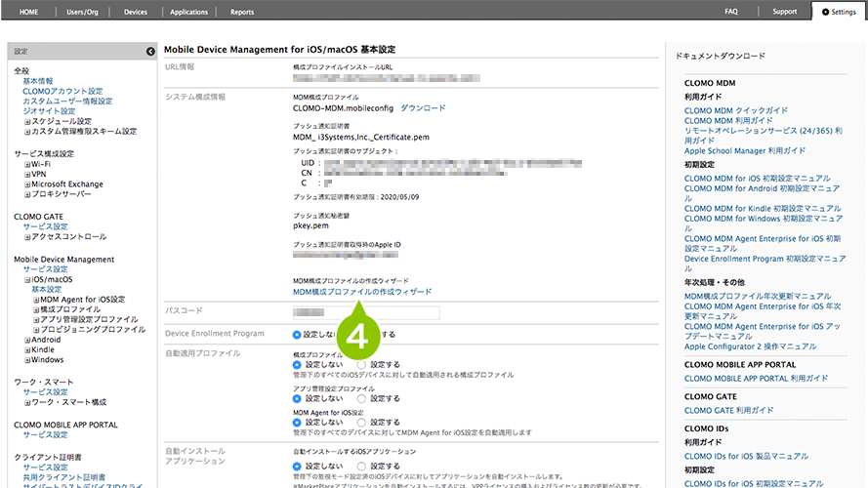Expand the VPN settings node
Screen dimensions: 868x488
[x=27, y=175]
